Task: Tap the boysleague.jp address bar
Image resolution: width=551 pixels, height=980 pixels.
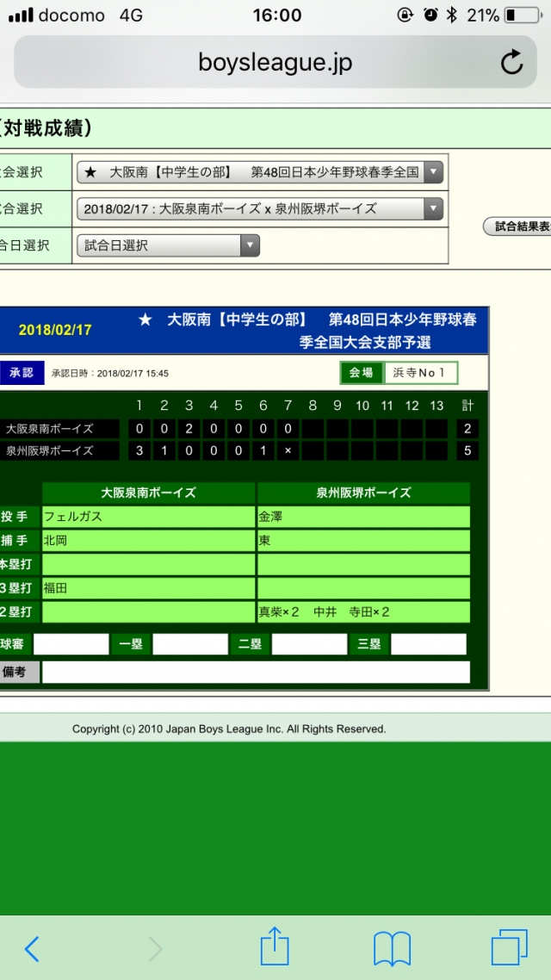Action: click(x=275, y=63)
